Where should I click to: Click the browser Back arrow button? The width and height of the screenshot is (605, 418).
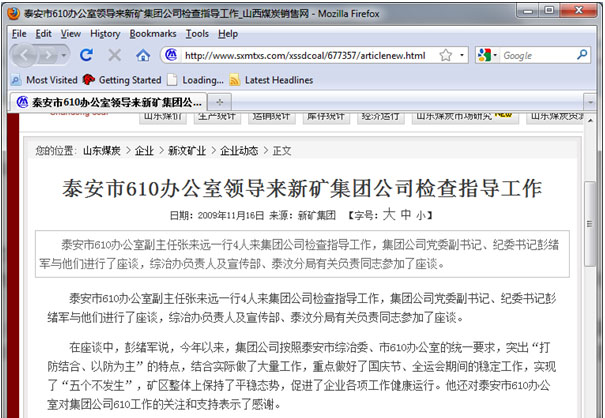coord(26,55)
